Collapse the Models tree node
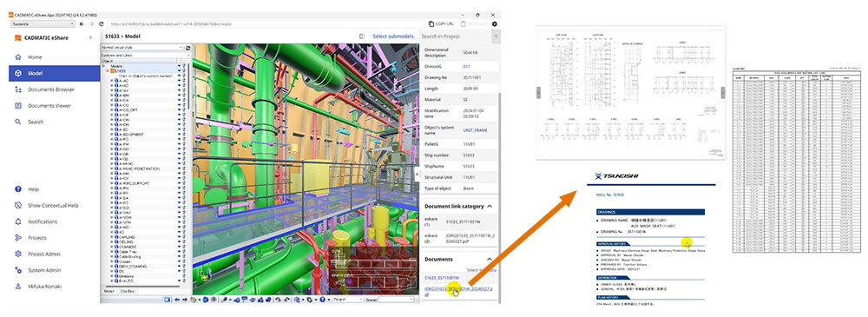Viewport: 868px width, 317px height. point(103,66)
